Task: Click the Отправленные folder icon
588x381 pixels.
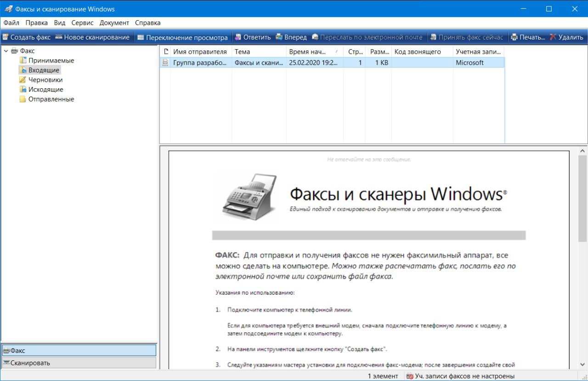Action: [x=23, y=99]
